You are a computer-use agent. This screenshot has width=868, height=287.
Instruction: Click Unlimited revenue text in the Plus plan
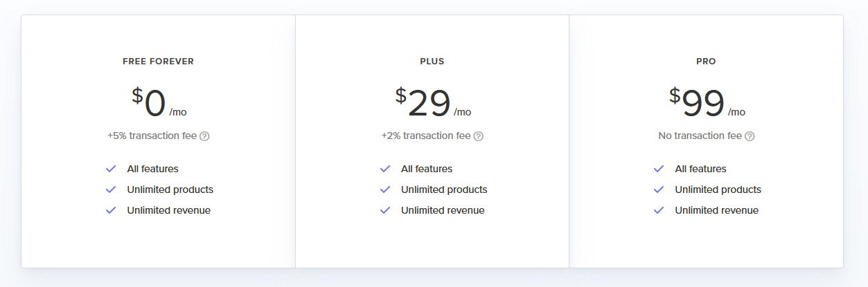click(x=443, y=210)
